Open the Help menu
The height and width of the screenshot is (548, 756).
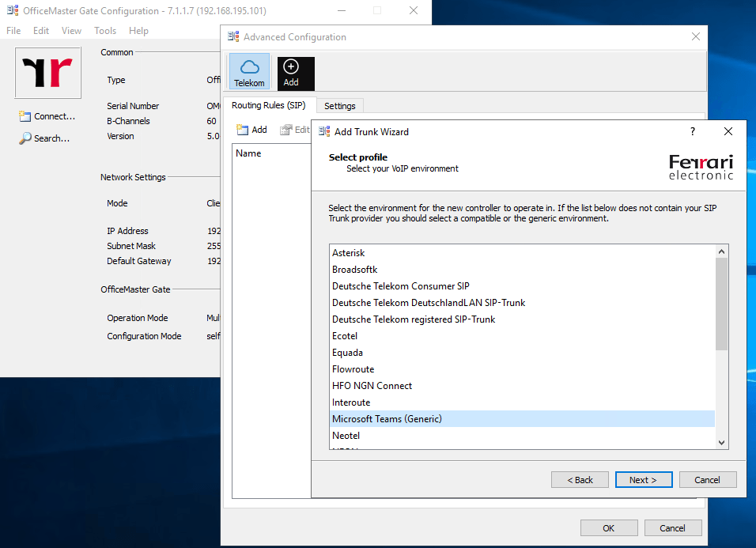(x=138, y=30)
